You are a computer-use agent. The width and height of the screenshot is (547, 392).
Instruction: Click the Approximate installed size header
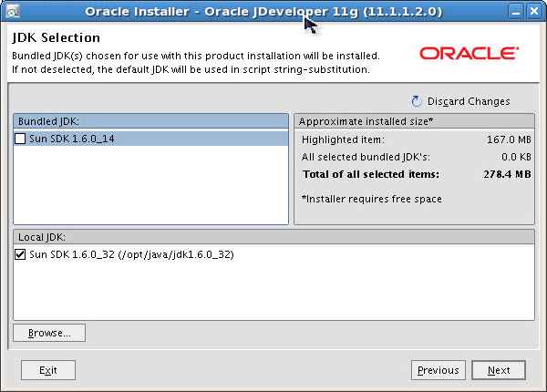click(x=414, y=121)
